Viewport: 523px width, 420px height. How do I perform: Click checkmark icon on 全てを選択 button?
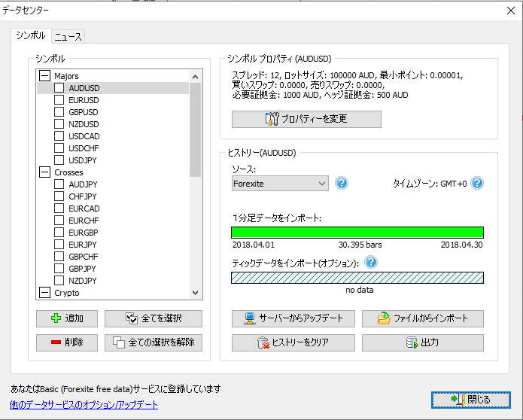coord(132,318)
